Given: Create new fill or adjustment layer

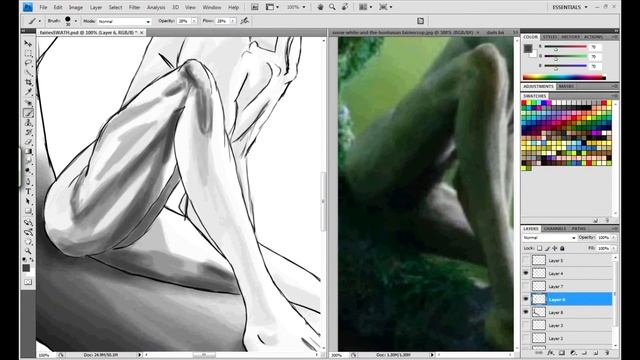Looking at the screenshot, I should coord(573,353).
